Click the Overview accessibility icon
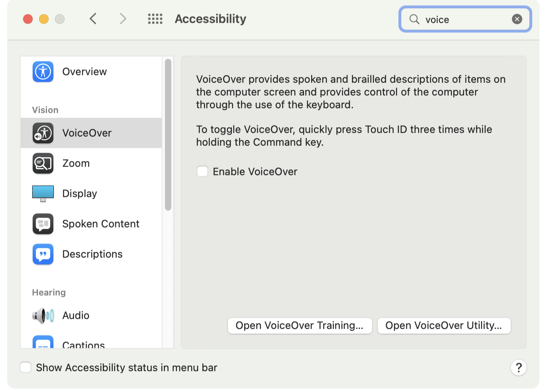The height and width of the screenshot is (392, 545). 43,72
